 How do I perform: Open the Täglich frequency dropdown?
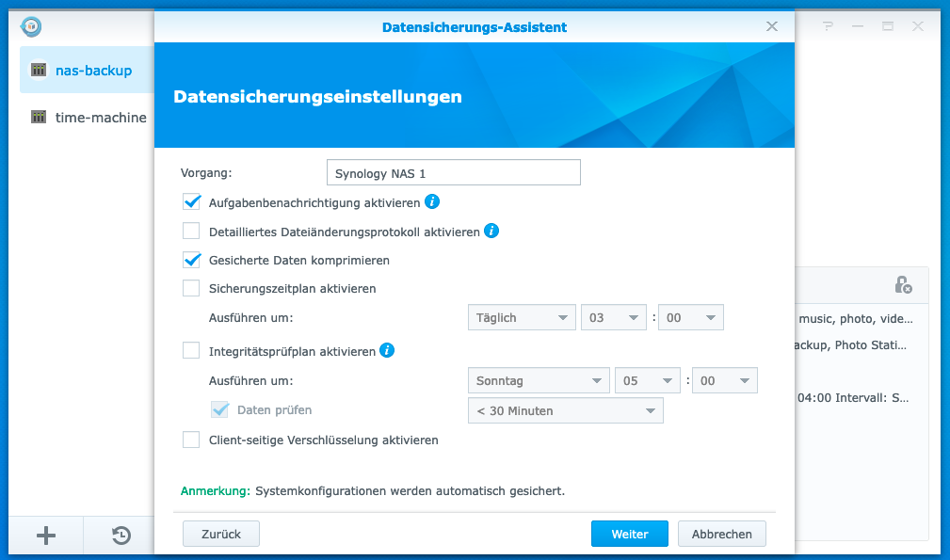tap(521, 318)
